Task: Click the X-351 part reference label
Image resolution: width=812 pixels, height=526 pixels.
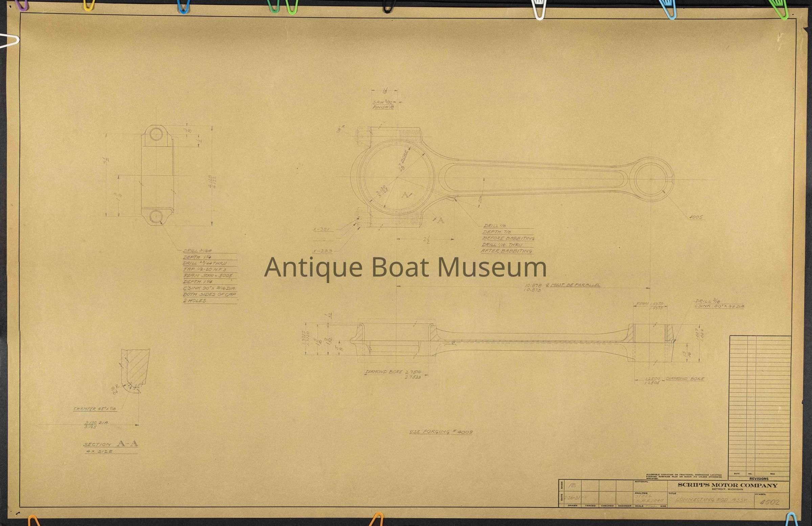Action: [x=321, y=230]
